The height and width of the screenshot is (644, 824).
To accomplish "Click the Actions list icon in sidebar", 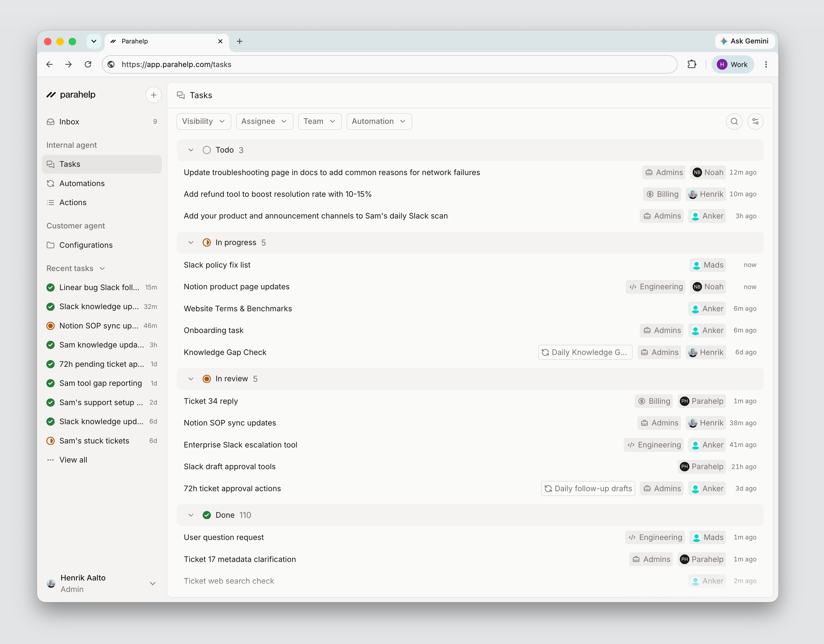I will [51, 203].
